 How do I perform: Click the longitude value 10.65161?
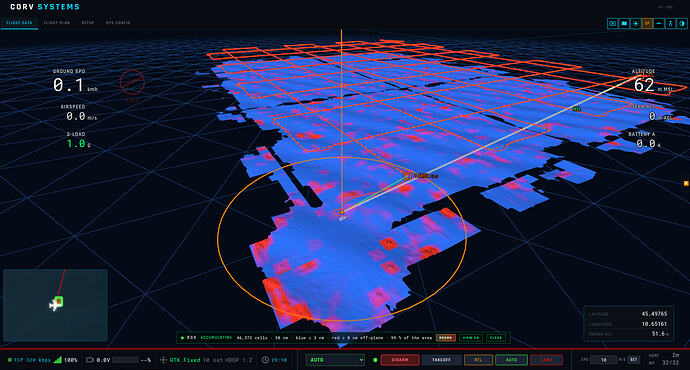coord(654,324)
